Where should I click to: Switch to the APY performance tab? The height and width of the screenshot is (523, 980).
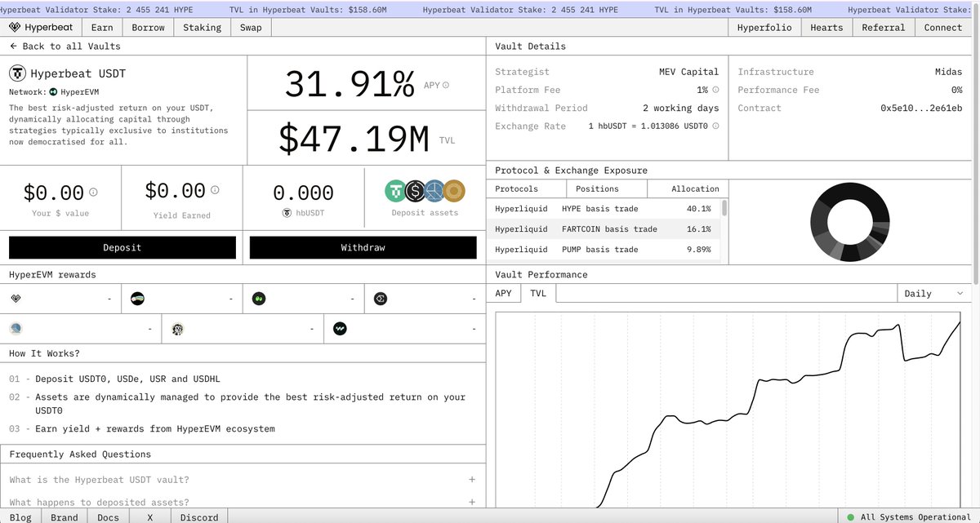pos(503,293)
